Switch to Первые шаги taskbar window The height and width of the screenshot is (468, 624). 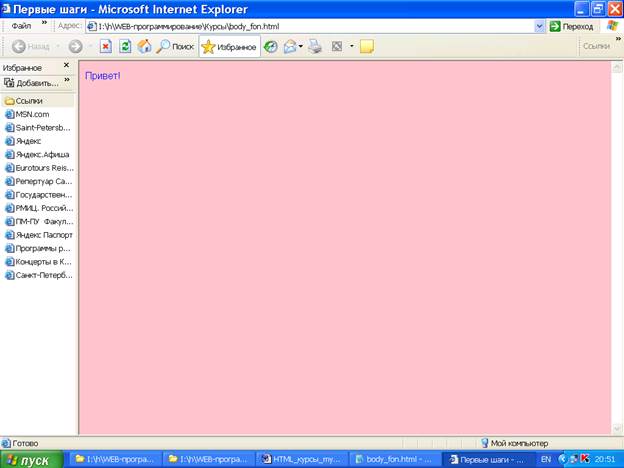(487, 459)
